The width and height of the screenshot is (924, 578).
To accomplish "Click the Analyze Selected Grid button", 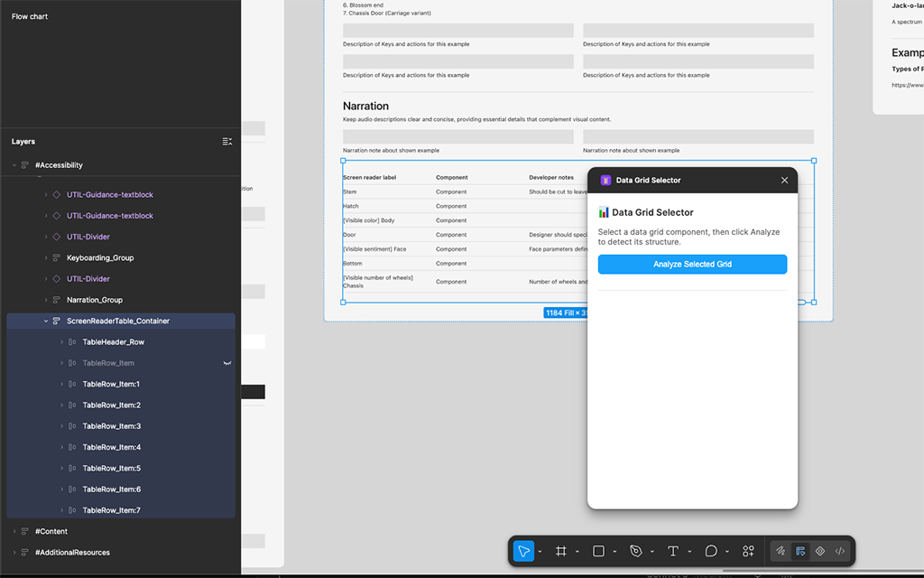I will point(692,265).
